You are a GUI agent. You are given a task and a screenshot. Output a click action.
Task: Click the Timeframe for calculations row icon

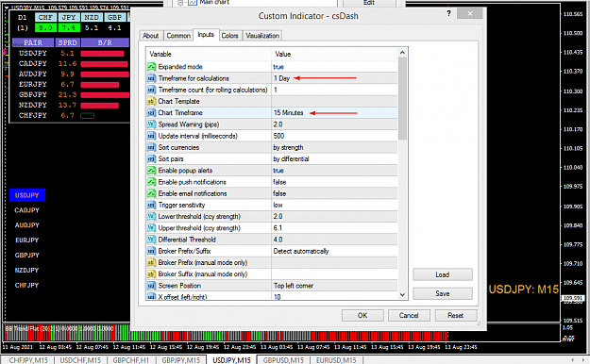tap(151, 78)
